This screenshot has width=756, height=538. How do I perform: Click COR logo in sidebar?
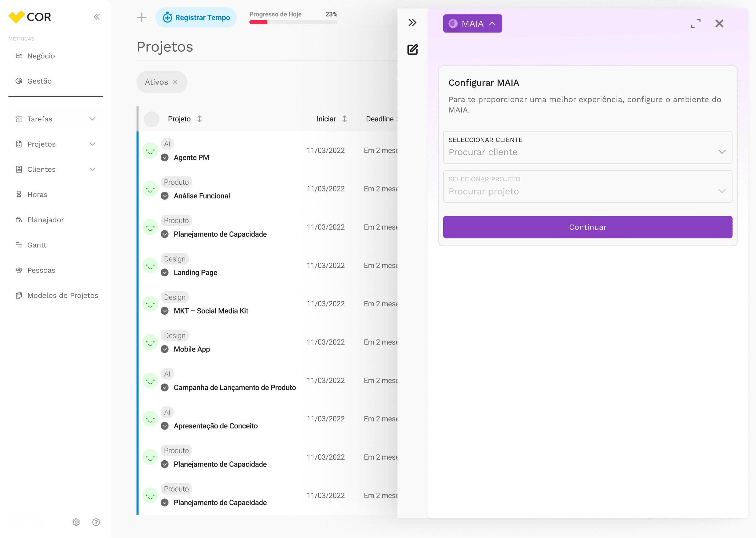pos(30,17)
